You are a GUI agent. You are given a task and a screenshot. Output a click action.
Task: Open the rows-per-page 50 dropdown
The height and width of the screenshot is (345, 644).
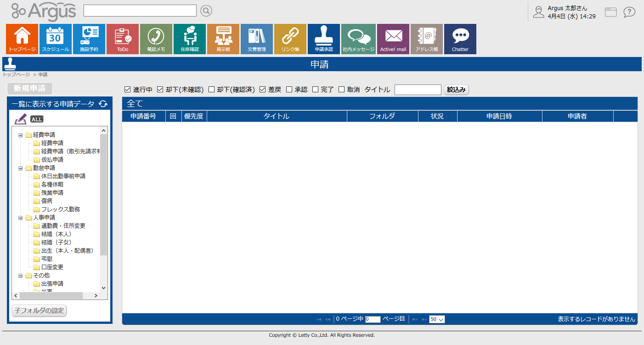(437, 319)
